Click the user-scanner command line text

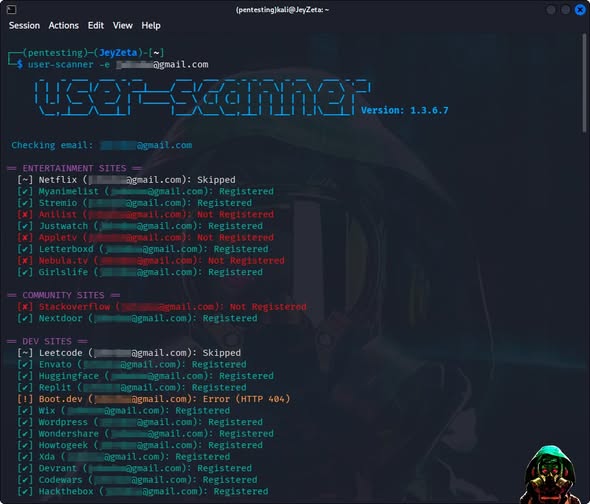click(118, 65)
